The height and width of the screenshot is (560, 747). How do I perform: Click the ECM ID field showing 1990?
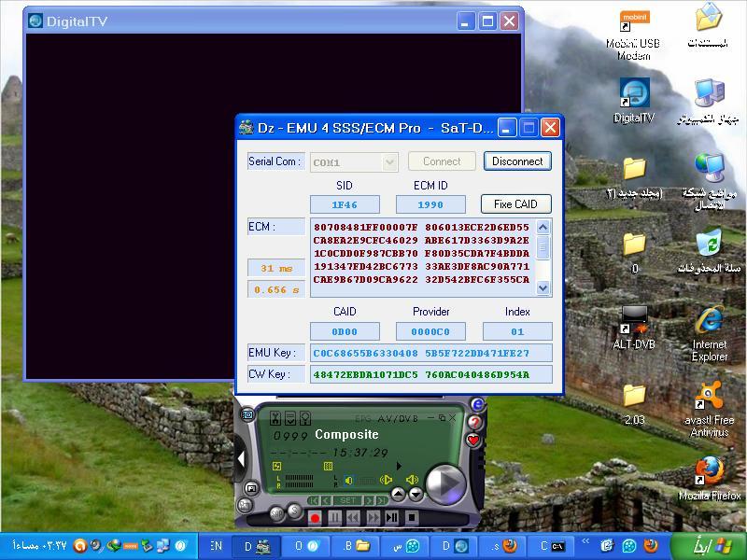(x=430, y=204)
